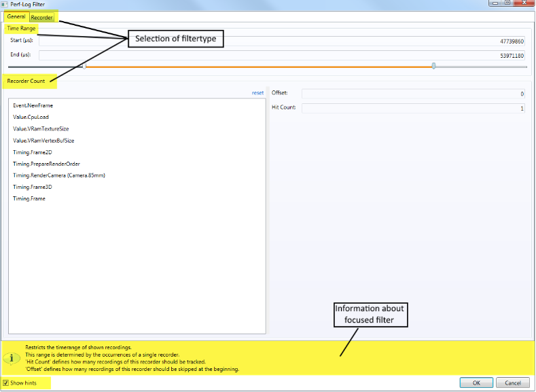Click the Hit Count input field
Image resolution: width=536 pixels, height=392 pixels.
[x=413, y=108]
